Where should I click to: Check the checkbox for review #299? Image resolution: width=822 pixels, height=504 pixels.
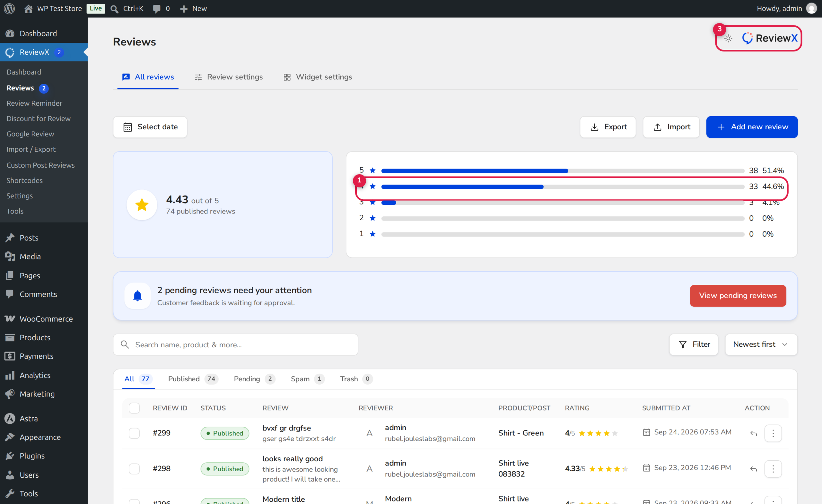point(134,433)
